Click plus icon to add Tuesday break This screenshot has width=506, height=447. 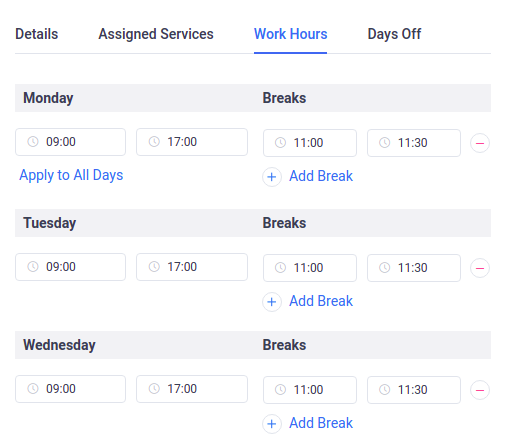click(272, 302)
